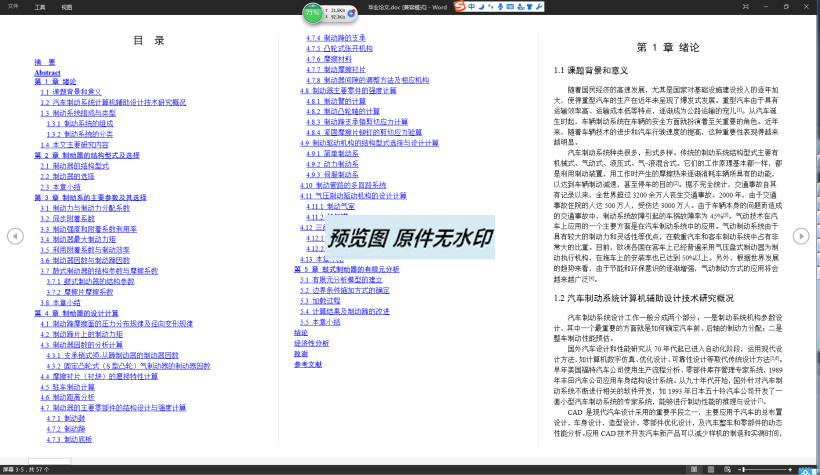The image size is (820, 475).
Task: Open the 5.5 本章小结 contents link
Action: pyautogui.click(x=320, y=322)
